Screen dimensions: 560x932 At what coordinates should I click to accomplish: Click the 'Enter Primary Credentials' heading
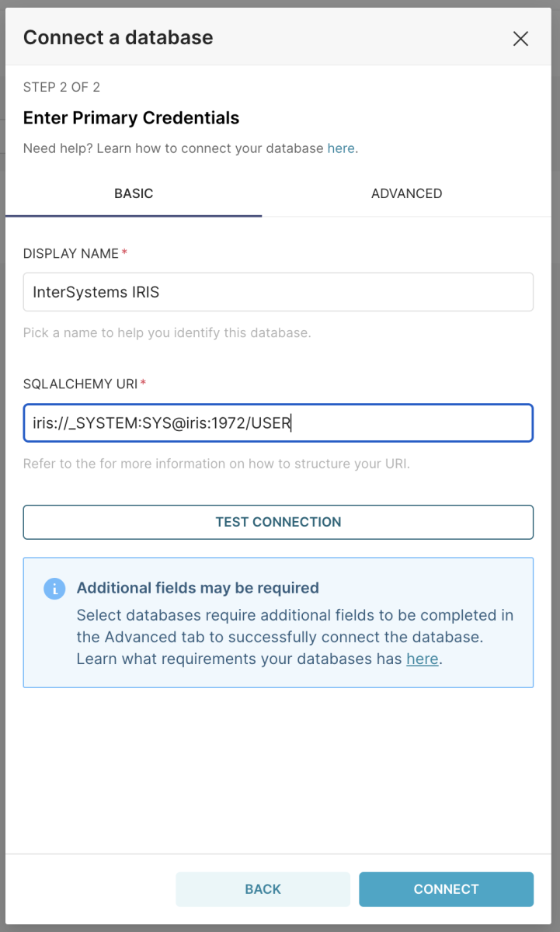(131, 118)
